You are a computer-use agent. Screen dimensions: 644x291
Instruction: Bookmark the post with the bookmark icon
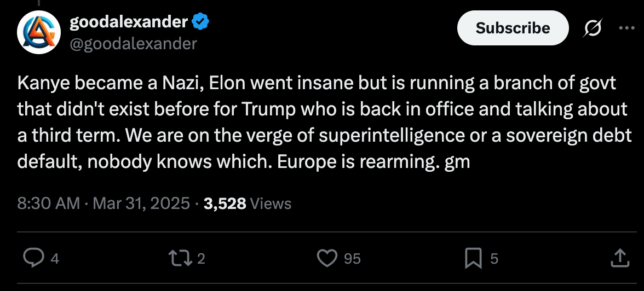[473, 258]
